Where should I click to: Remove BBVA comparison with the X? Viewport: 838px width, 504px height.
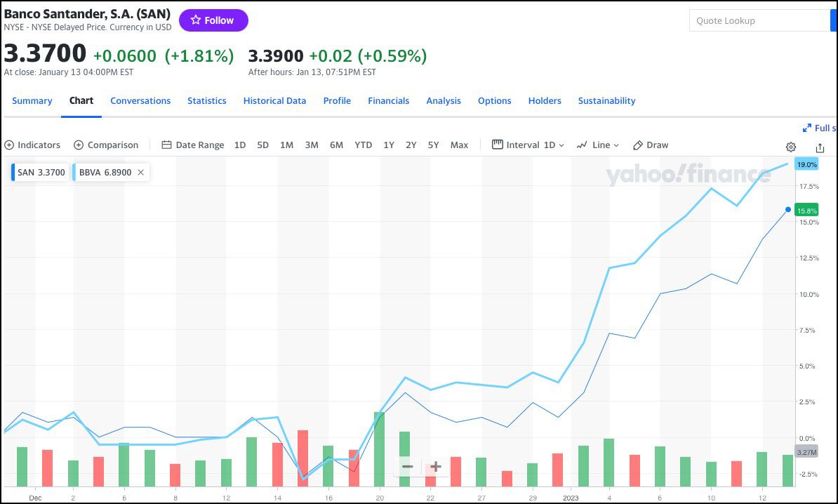coord(140,173)
